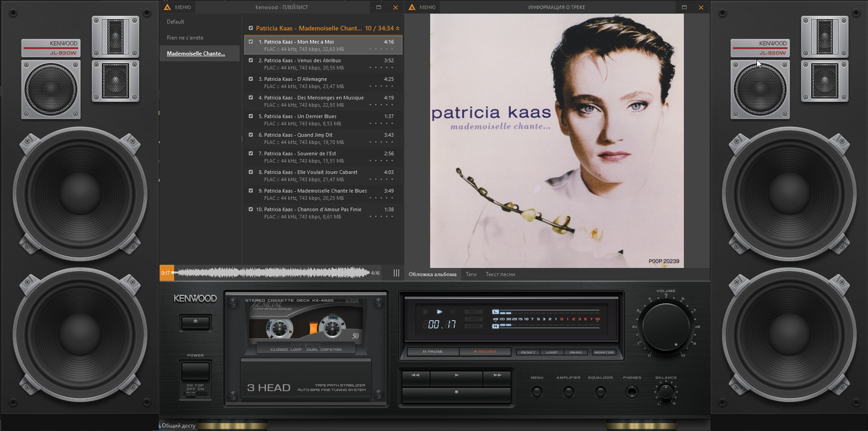The image size is (868, 431).
Task: Click the Patricia Kaas album group title
Action: 309,28
